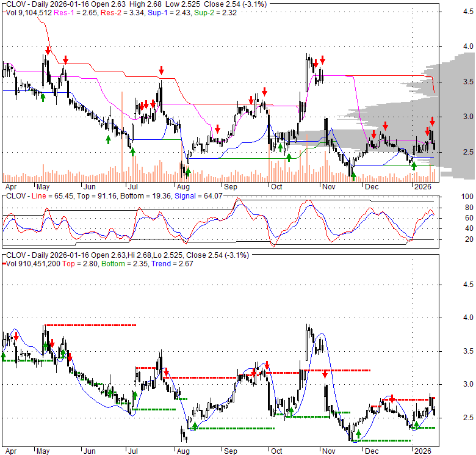This screenshot has height=455, width=476.
Task: Click the 'Aug' month label under top chart
Action: pyautogui.click(x=183, y=187)
